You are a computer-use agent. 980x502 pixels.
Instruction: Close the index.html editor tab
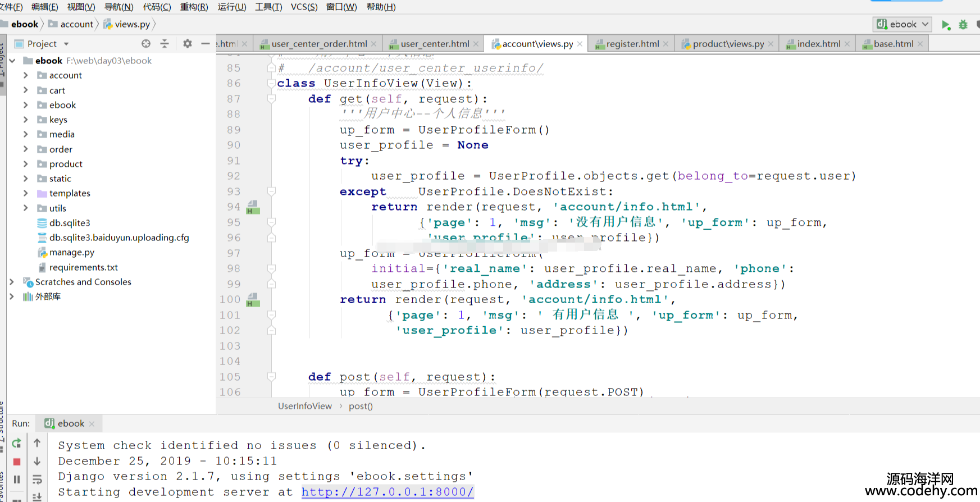847,44
